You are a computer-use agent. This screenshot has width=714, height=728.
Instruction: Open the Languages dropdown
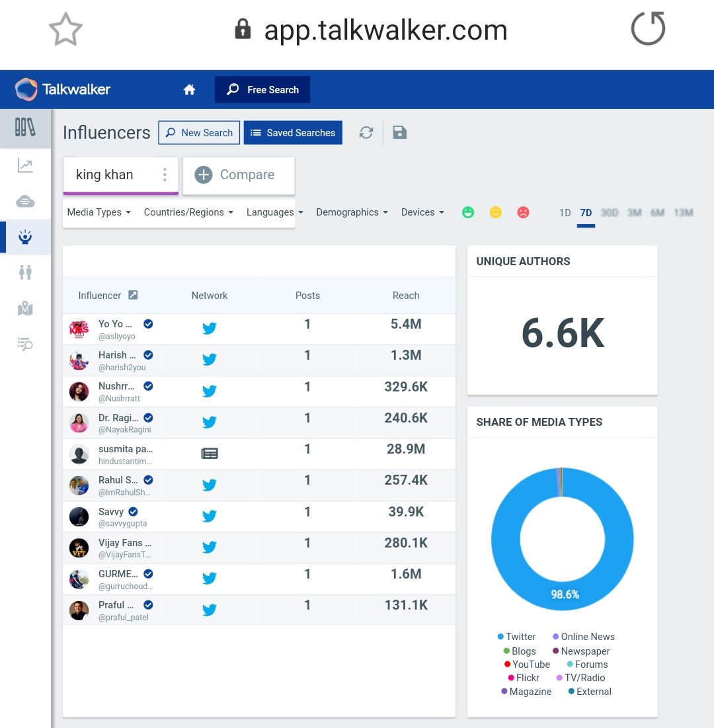(274, 212)
